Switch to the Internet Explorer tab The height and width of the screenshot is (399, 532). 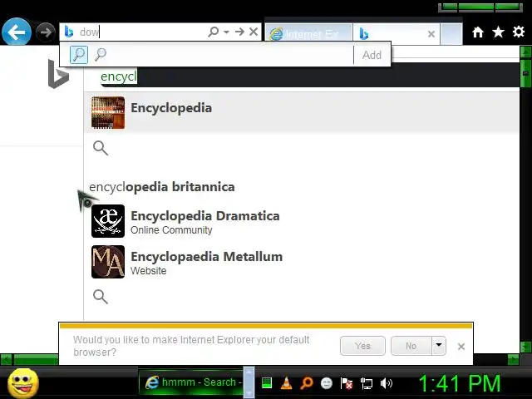coord(308,33)
